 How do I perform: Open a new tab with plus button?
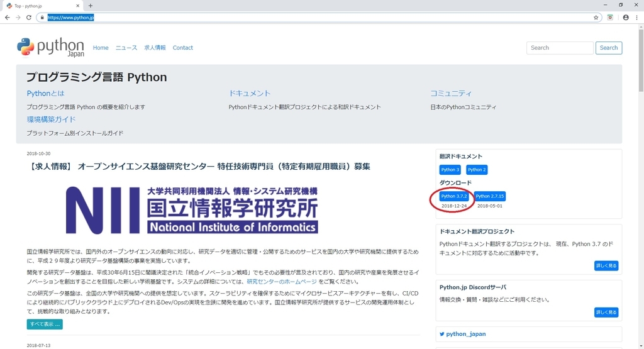91,6
